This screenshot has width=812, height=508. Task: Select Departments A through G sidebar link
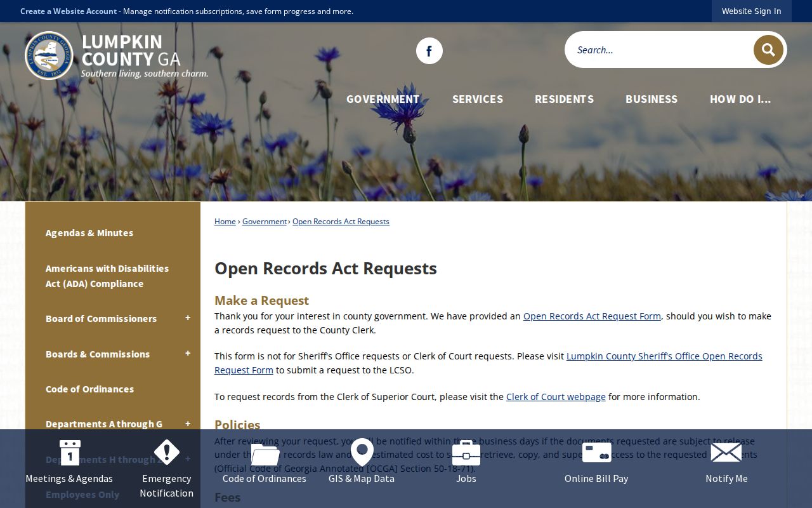tap(104, 424)
